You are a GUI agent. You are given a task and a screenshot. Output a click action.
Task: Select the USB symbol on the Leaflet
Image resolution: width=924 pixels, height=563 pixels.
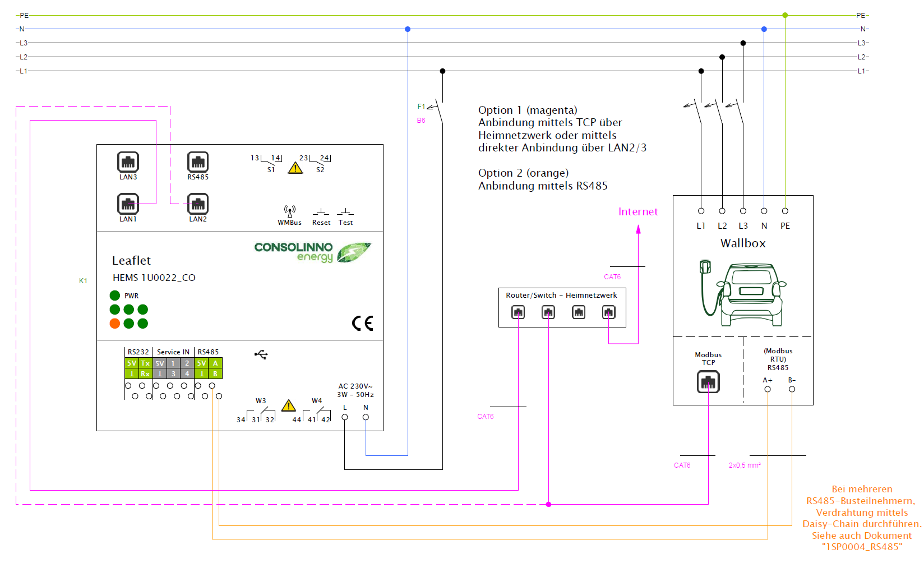pos(260,354)
